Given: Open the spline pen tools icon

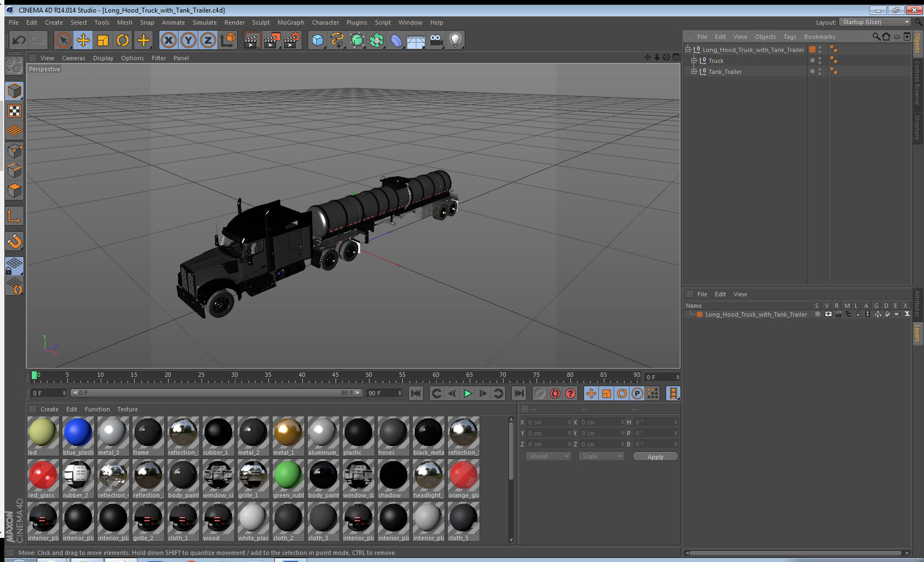Looking at the screenshot, I should (337, 40).
